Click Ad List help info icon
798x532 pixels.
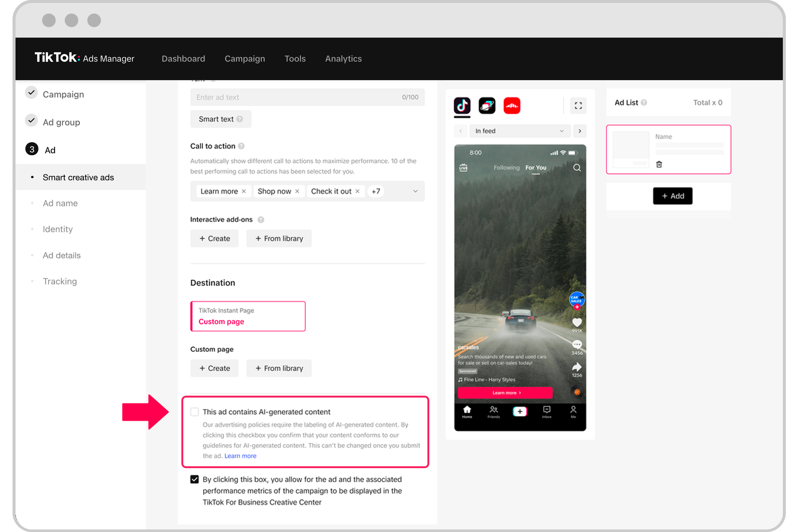click(x=644, y=103)
